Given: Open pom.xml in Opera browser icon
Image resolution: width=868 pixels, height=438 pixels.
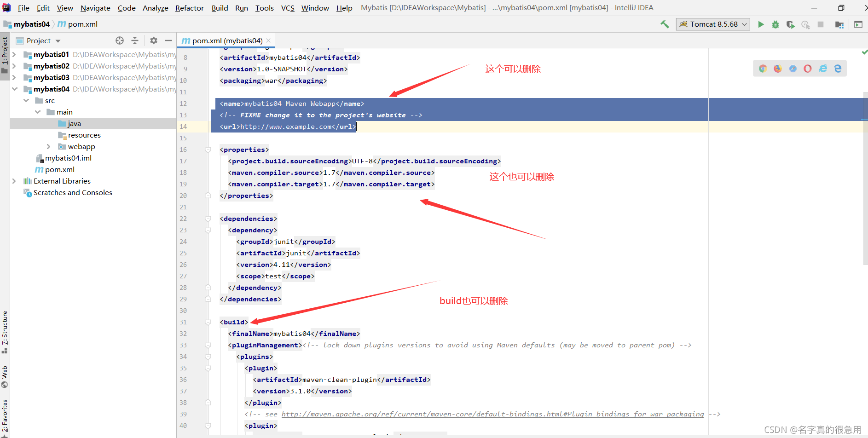Looking at the screenshot, I should [x=808, y=69].
